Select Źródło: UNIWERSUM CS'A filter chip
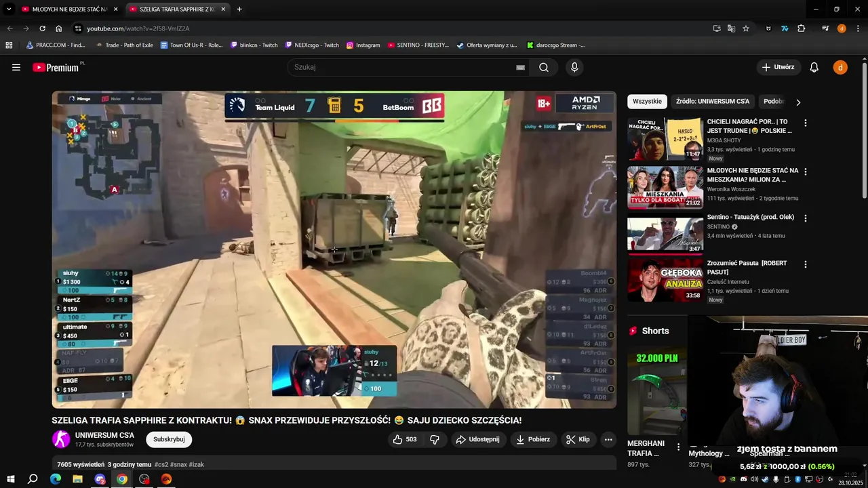The image size is (868, 488). point(713,102)
